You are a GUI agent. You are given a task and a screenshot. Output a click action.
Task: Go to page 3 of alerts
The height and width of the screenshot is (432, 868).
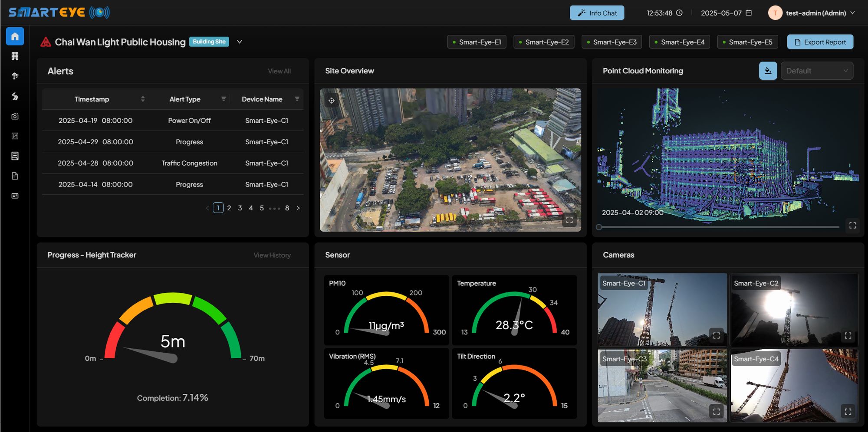(x=240, y=208)
